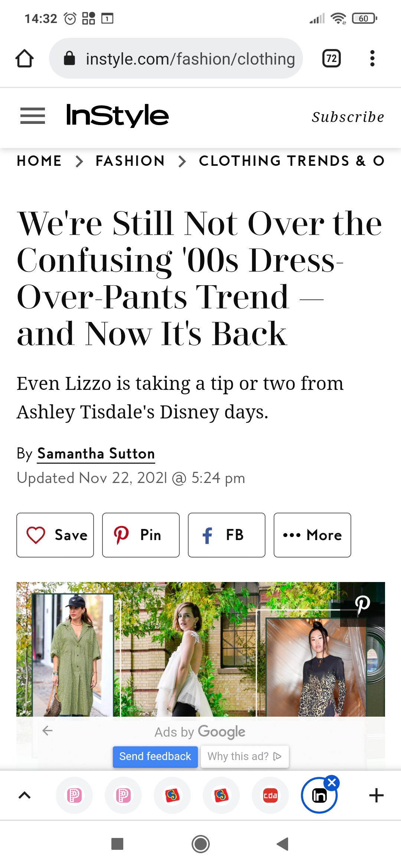Screen dimensions: 401x868
Task: Expand the tab strip with up chevron
Action: click(x=25, y=795)
